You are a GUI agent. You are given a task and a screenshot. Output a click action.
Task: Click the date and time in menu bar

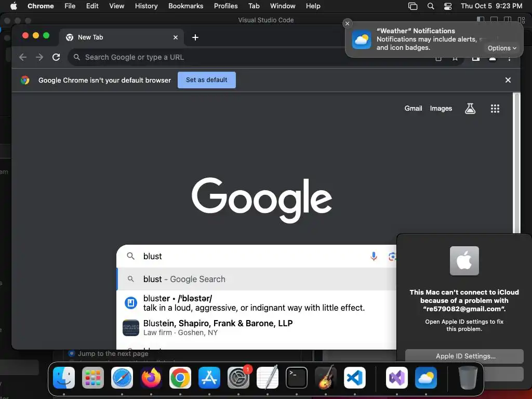491,6
